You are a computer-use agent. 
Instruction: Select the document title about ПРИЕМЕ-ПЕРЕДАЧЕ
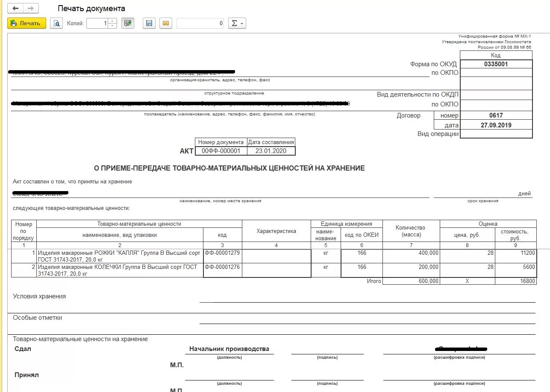click(229, 168)
